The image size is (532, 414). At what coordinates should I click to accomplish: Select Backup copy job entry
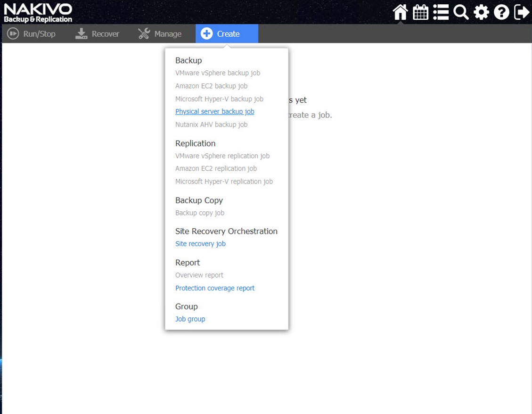(x=200, y=213)
